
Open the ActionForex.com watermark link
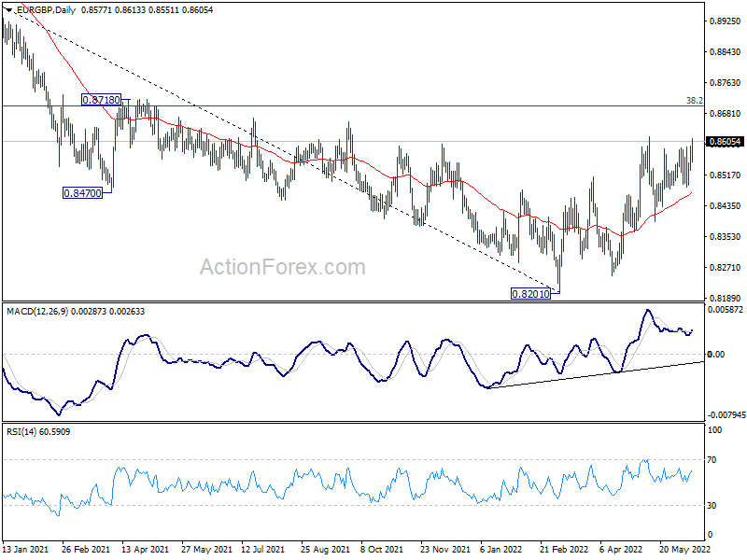[x=283, y=268]
